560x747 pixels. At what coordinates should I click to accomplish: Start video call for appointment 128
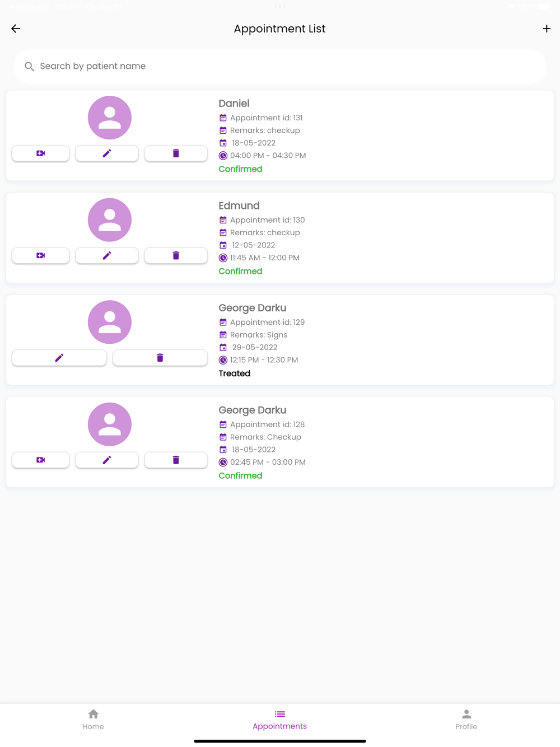[x=41, y=460]
